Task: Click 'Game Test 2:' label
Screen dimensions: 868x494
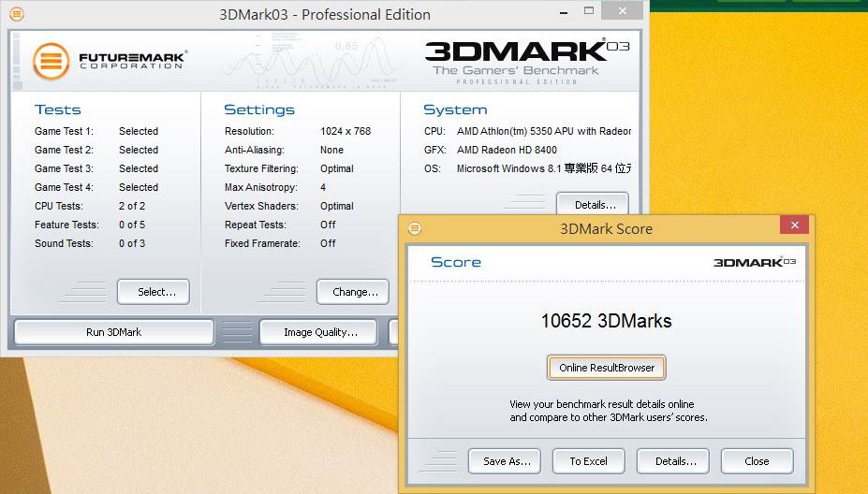Action: [x=65, y=150]
